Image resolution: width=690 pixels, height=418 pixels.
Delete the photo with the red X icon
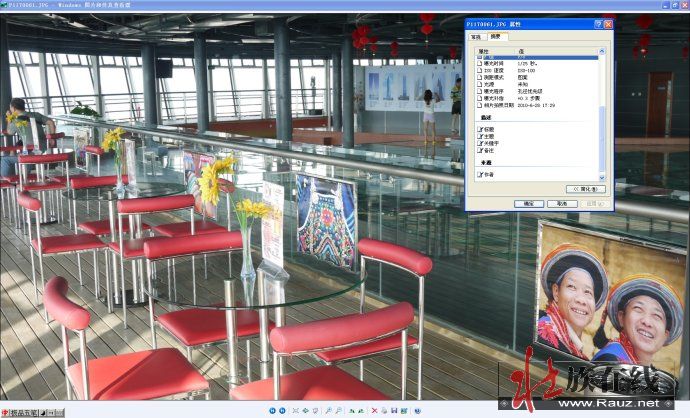tap(374, 411)
